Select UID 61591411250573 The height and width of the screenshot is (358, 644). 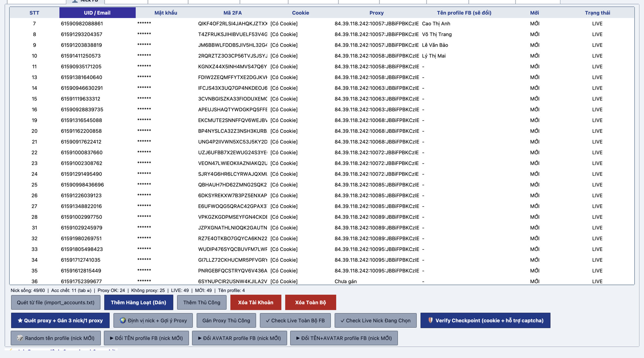click(x=80, y=56)
